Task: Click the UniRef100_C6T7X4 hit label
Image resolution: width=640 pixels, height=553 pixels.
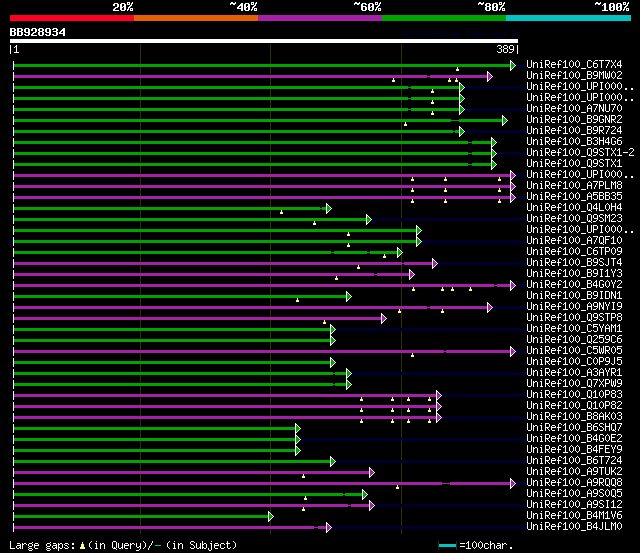Action: tap(574, 64)
